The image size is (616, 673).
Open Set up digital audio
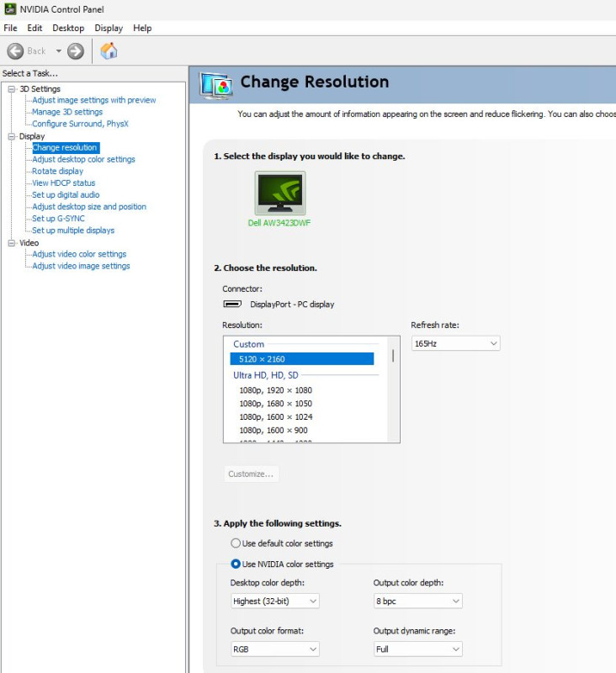click(x=66, y=195)
